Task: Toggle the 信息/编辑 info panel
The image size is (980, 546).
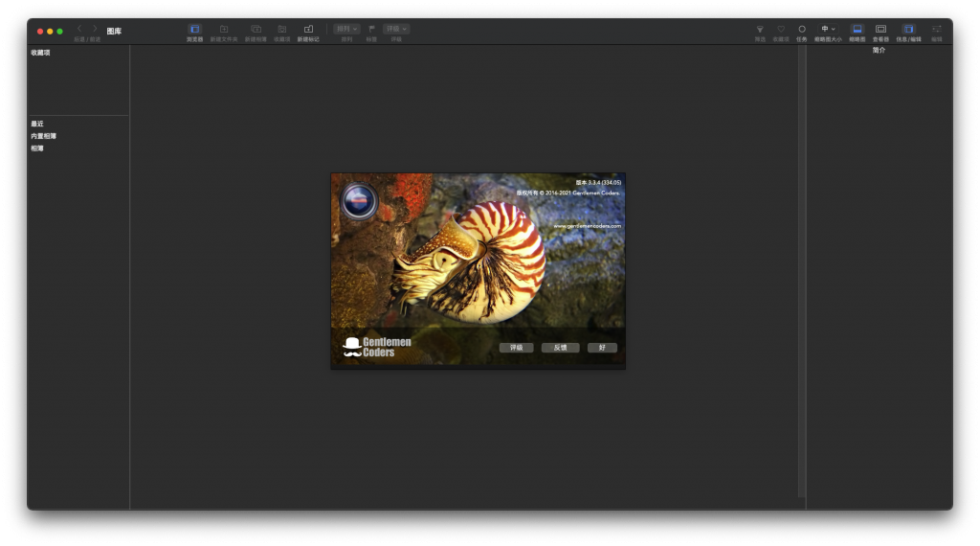Action: tap(909, 30)
